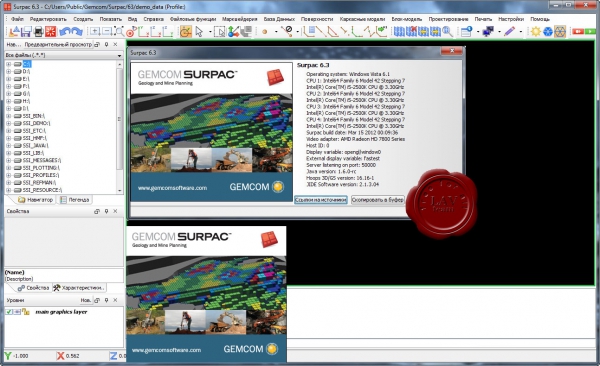Click the first blue strings grid icon
The image size is (600, 366).
click(399, 31)
